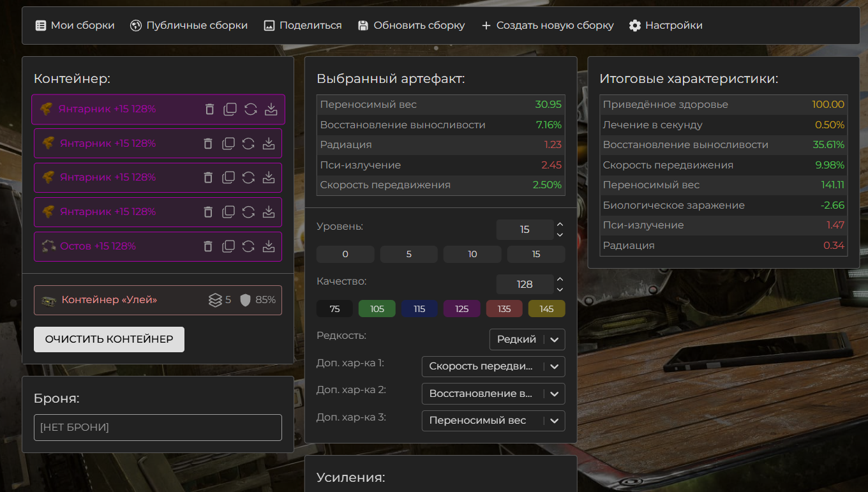The height and width of the screenshot is (492, 868).
Task: Open Доп. хар-ка 3 dropdown Переносимый вес
Action: (493, 421)
